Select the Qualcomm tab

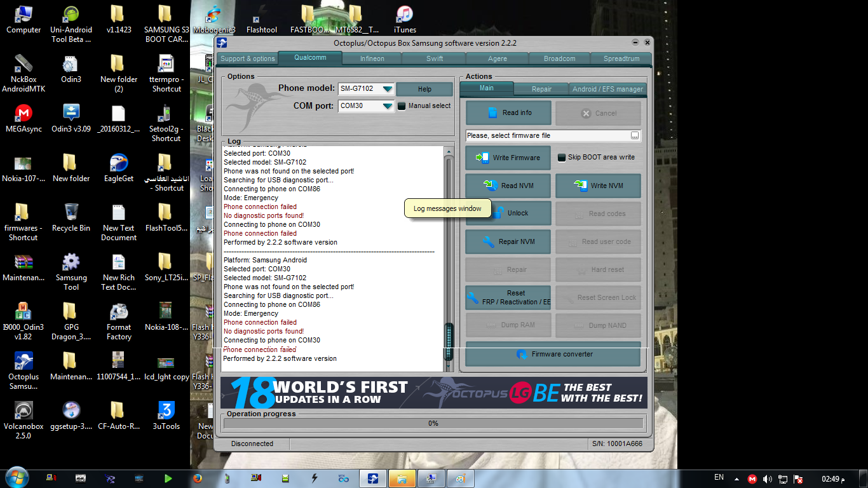(x=310, y=58)
